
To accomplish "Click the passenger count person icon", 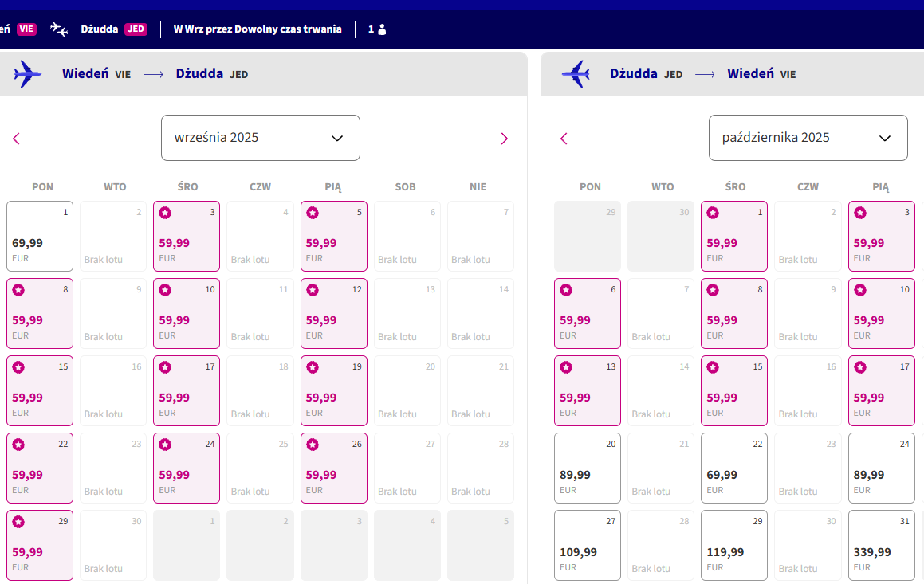I will click(382, 29).
